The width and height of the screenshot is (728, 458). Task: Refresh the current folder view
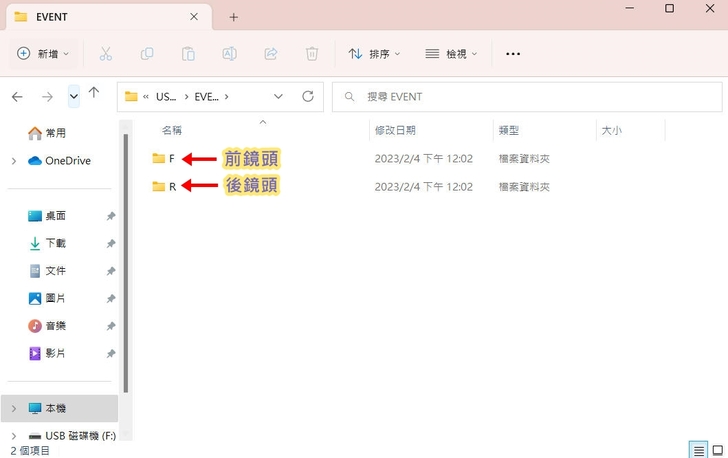(x=308, y=97)
